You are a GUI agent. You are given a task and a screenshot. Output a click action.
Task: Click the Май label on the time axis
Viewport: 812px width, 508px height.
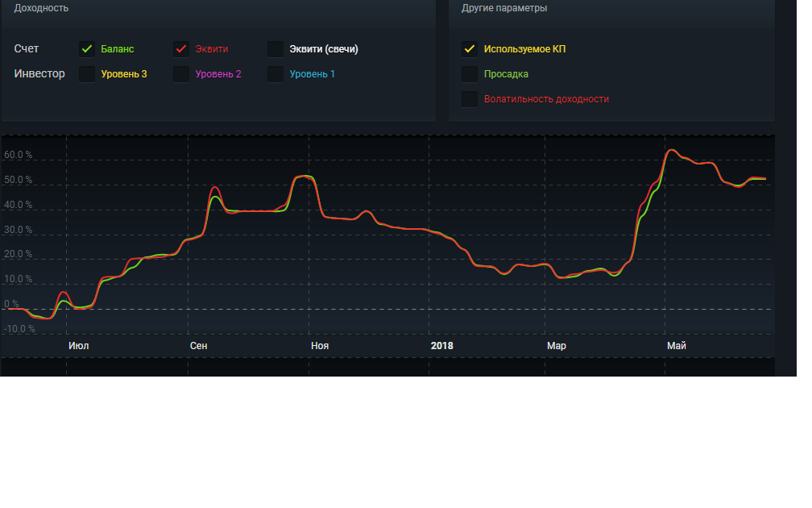point(677,346)
